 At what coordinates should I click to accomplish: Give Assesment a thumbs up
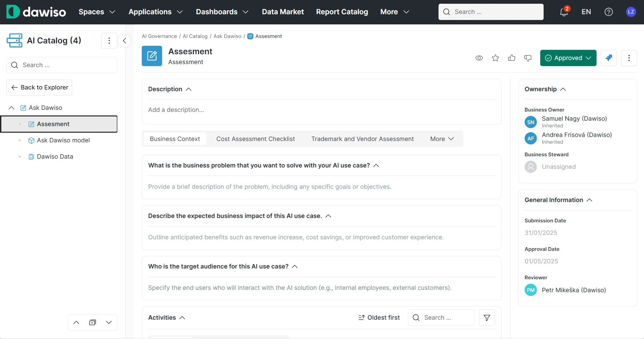point(512,58)
